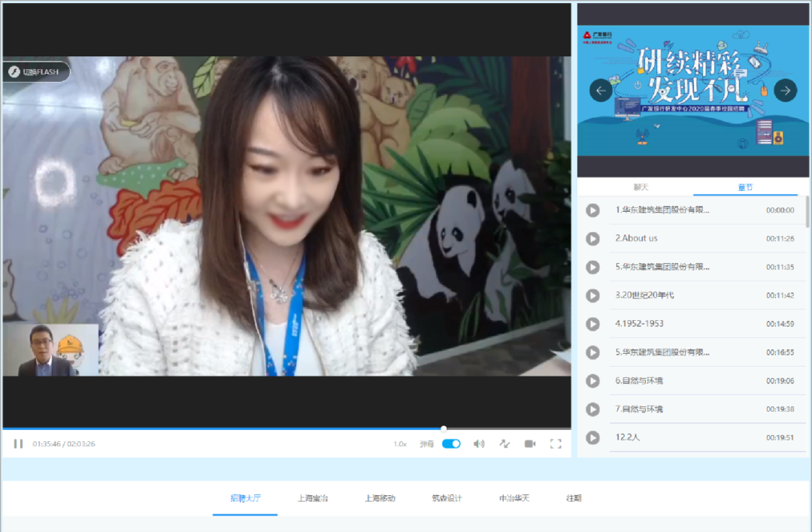812x532 pixels.
Task: Advance carousel with right arrow
Action: [x=785, y=90]
